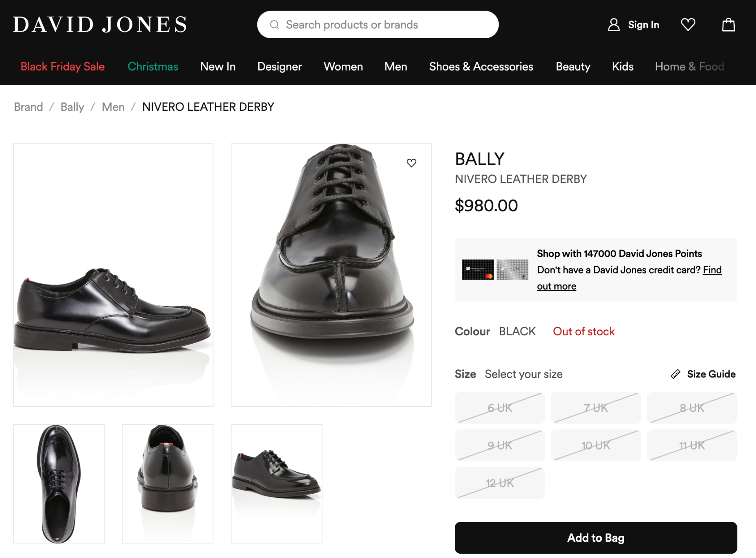Open the wishlist heart in header
This screenshot has height=558, width=756.
pos(688,25)
